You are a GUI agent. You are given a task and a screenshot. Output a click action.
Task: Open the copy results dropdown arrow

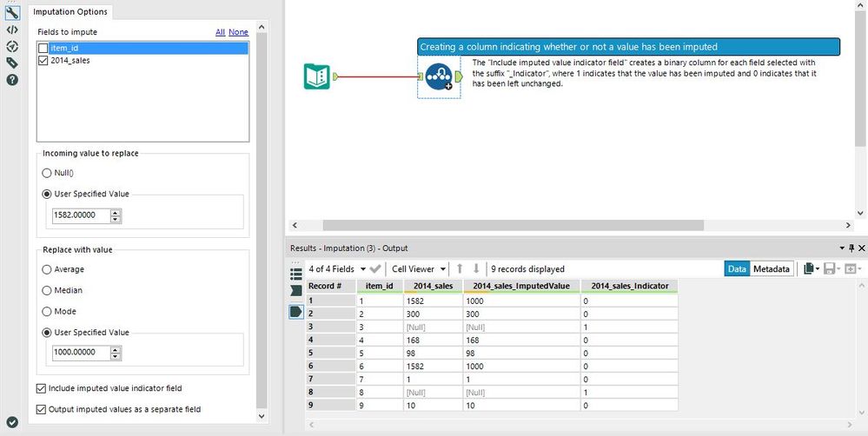[818, 269]
